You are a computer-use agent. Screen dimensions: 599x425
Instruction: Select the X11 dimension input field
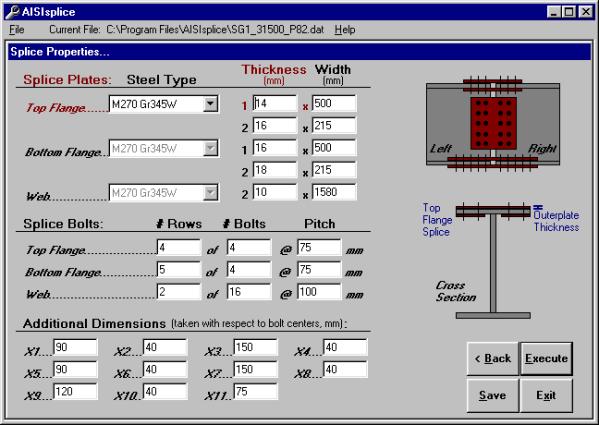coord(256,391)
